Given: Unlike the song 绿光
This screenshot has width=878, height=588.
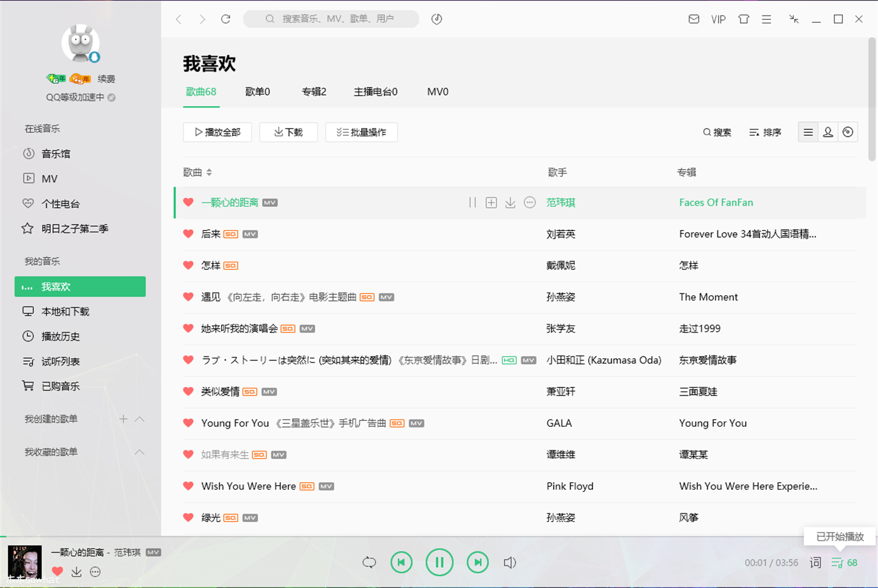Looking at the screenshot, I should [188, 517].
